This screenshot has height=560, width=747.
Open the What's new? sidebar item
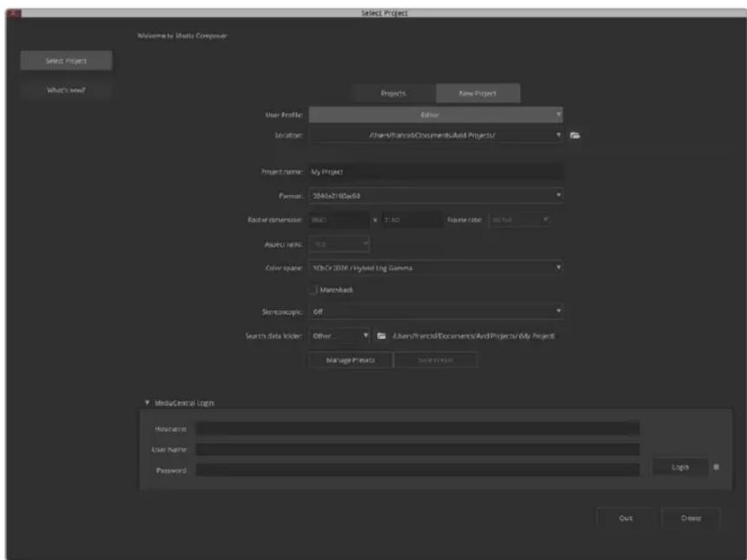coord(66,90)
